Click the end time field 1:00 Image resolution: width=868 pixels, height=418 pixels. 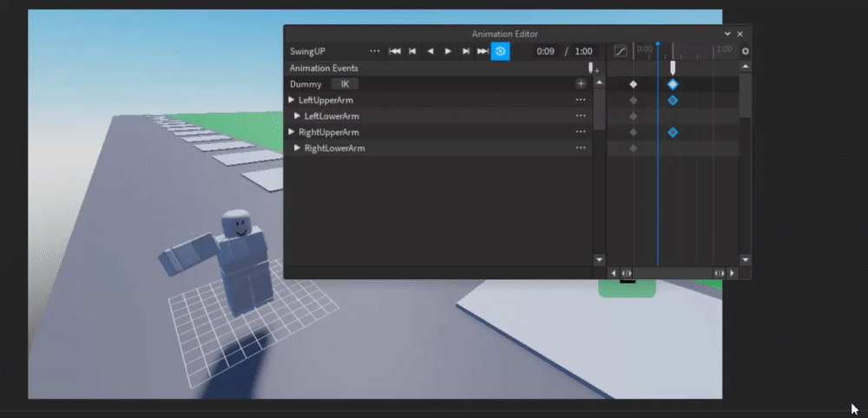coord(583,51)
